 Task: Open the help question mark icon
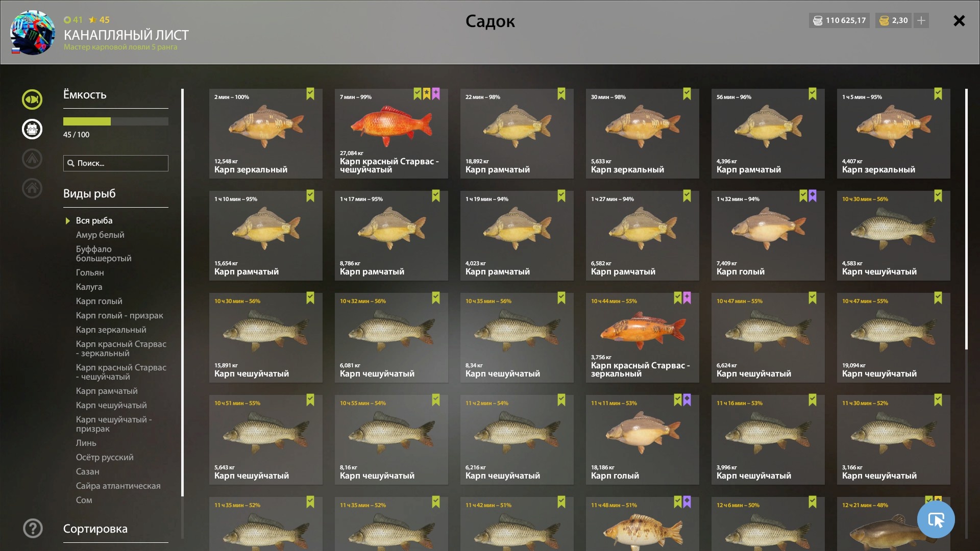(33, 528)
